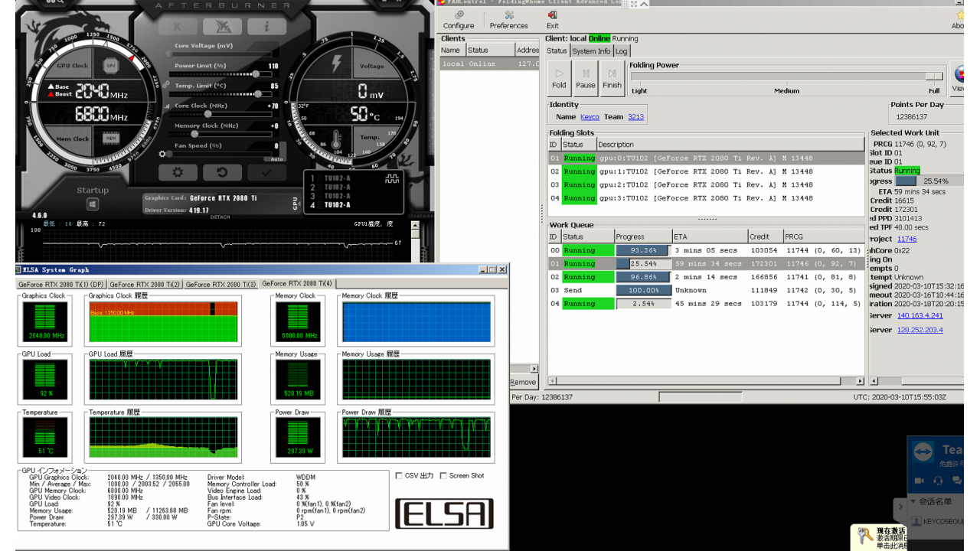This screenshot has width=980, height=551.
Task: Select GeForce RTX 2080 Ti(3) tab in ELSA
Action: pyautogui.click(x=220, y=284)
